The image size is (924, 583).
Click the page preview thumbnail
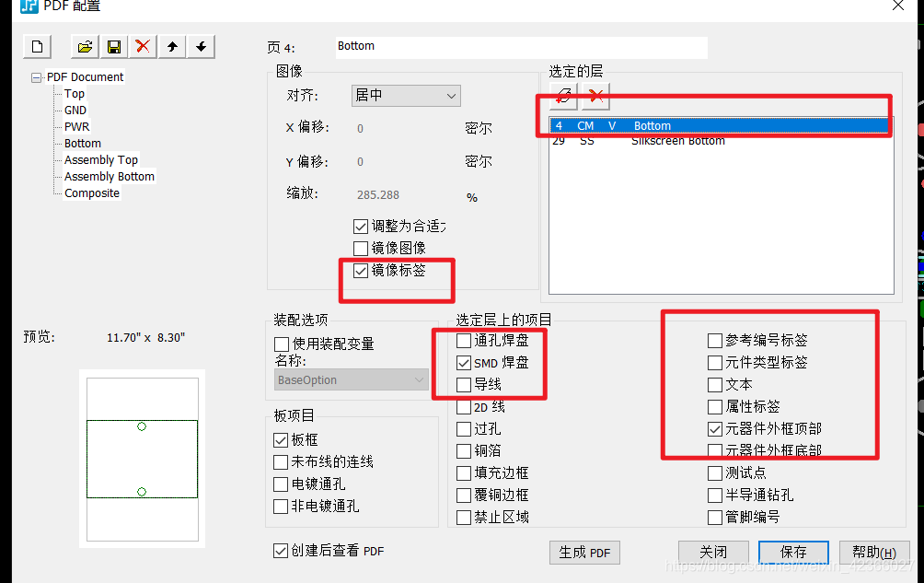coord(142,460)
